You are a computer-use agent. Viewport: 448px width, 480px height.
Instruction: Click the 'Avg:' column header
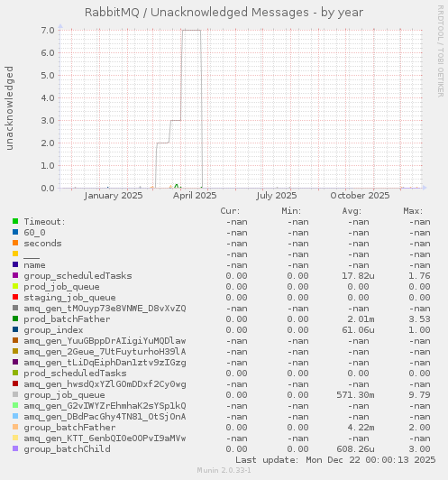coord(352,211)
